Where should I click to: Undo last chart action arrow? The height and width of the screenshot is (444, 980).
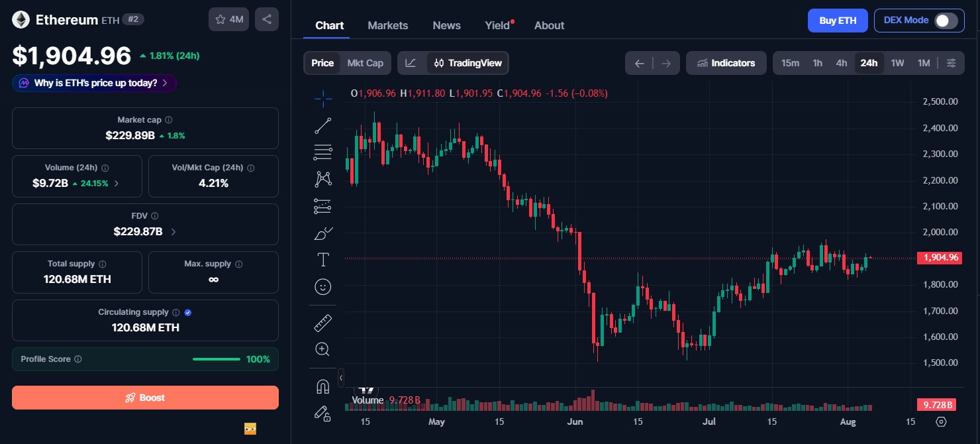[x=639, y=64]
